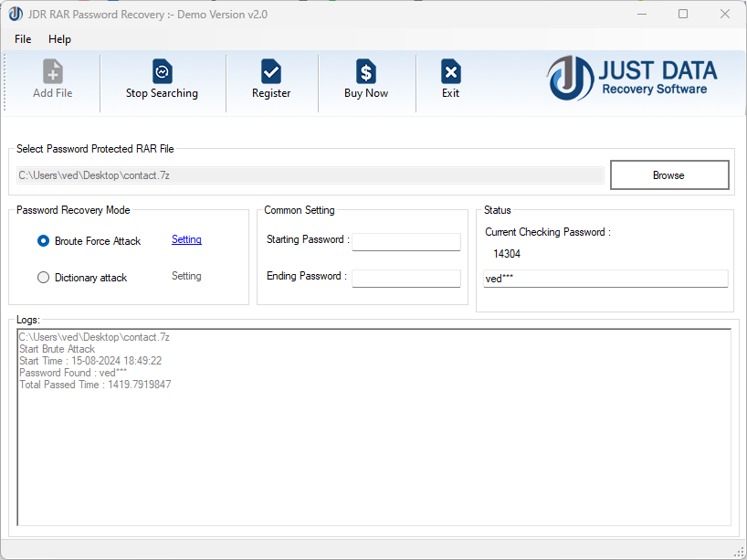Open the File menu
The image size is (747, 560).
[x=23, y=39]
